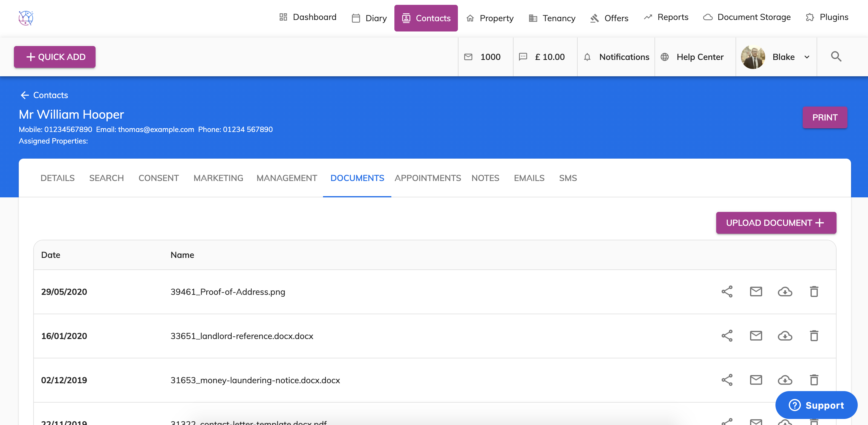The width and height of the screenshot is (868, 425).
Task: Open the Property menu item
Action: tap(490, 18)
